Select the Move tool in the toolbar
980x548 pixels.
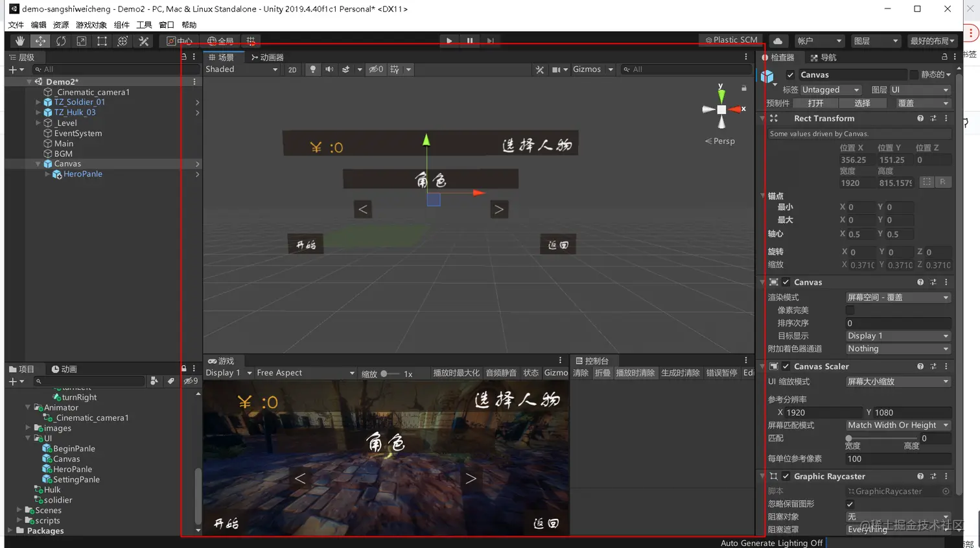[x=40, y=41]
